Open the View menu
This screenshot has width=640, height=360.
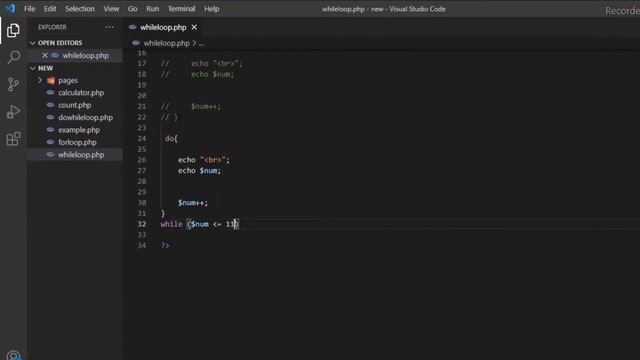point(111,9)
